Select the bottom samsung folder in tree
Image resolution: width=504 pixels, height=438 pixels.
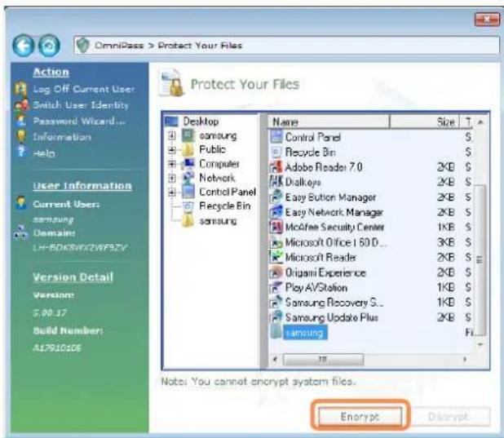click(x=218, y=220)
